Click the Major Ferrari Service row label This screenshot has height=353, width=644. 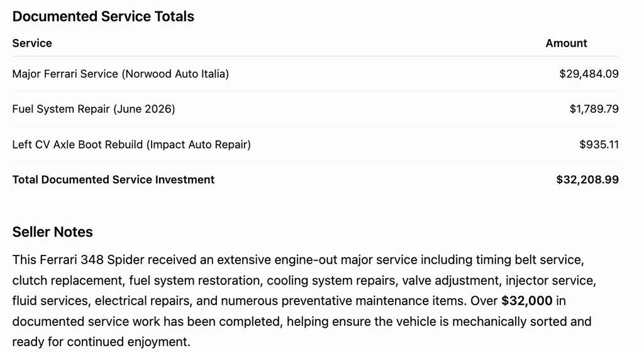(120, 74)
